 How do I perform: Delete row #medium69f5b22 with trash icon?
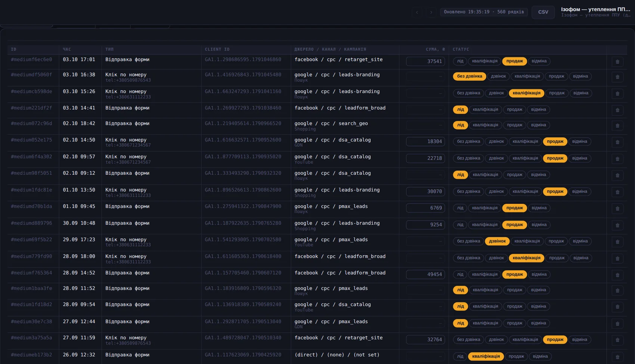point(617,242)
